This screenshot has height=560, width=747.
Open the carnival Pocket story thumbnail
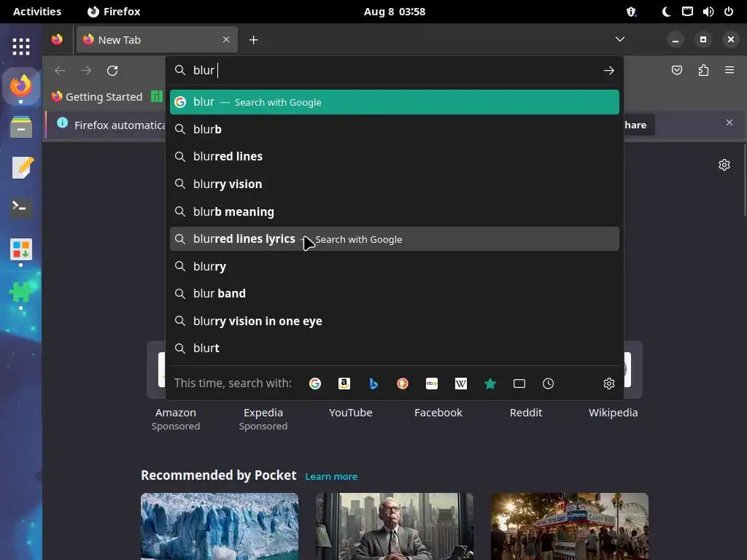tap(570, 526)
